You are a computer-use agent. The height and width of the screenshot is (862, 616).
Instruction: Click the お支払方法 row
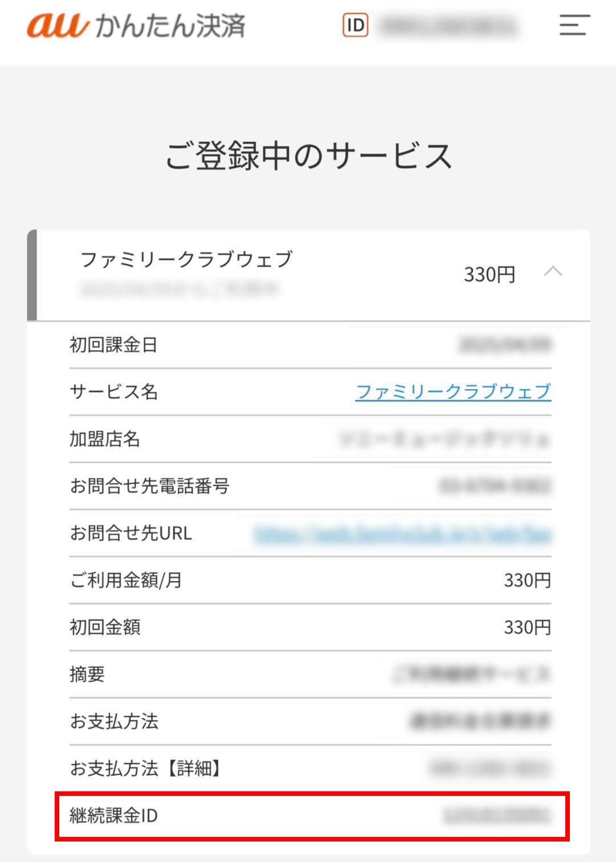click(x=311, y=721)
